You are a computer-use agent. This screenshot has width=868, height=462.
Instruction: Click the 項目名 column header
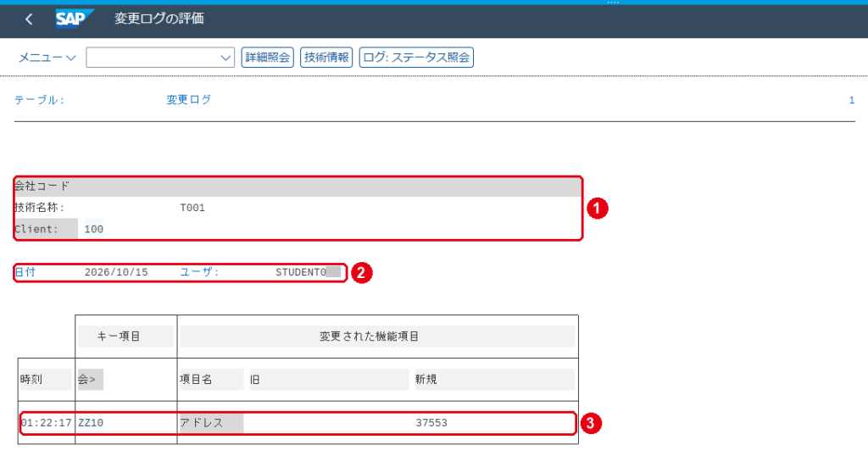coord(211,380)
